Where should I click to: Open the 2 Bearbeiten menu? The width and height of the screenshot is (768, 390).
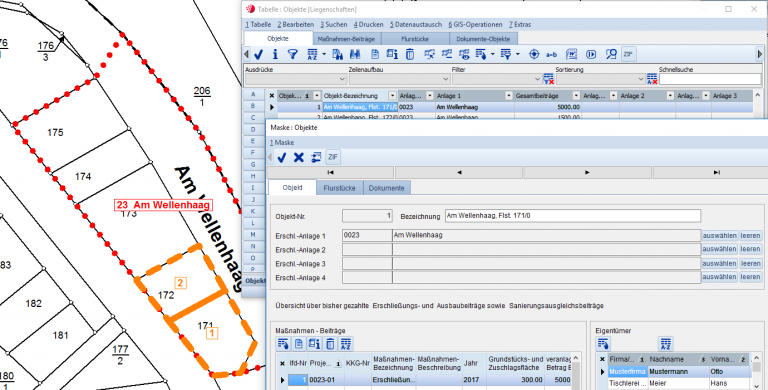[295, 24]
